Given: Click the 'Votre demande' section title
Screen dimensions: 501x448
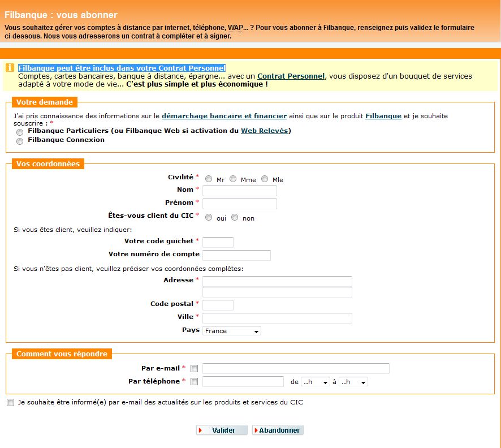Looking at the screenshot, I should [x=45, y=102].
